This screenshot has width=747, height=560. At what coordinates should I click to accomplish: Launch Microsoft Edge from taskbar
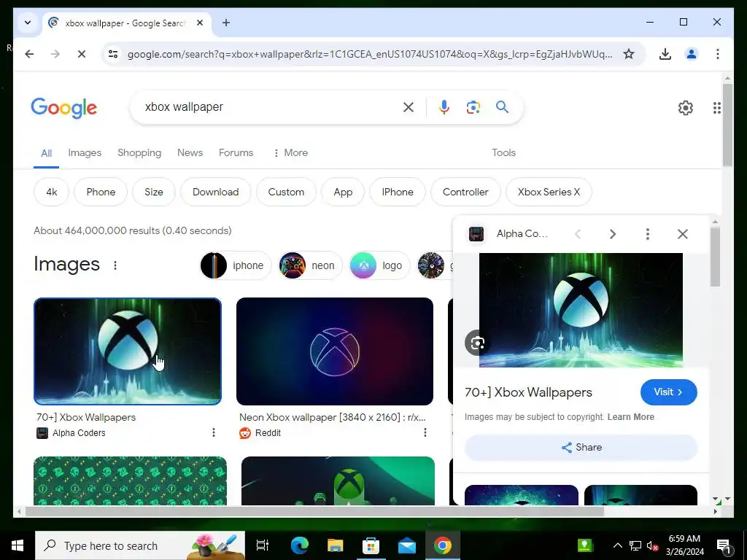point(300,545)
